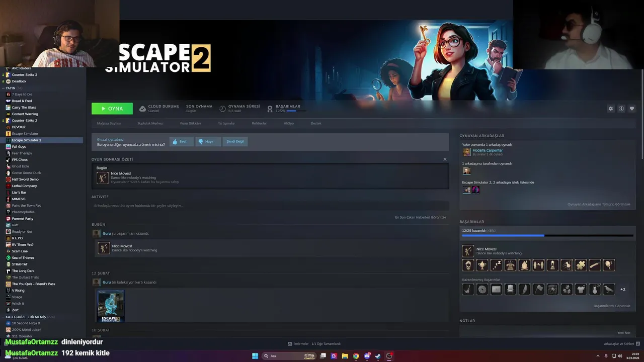
Task: Open the Atölye tab
Action: [x=289, y=123]
